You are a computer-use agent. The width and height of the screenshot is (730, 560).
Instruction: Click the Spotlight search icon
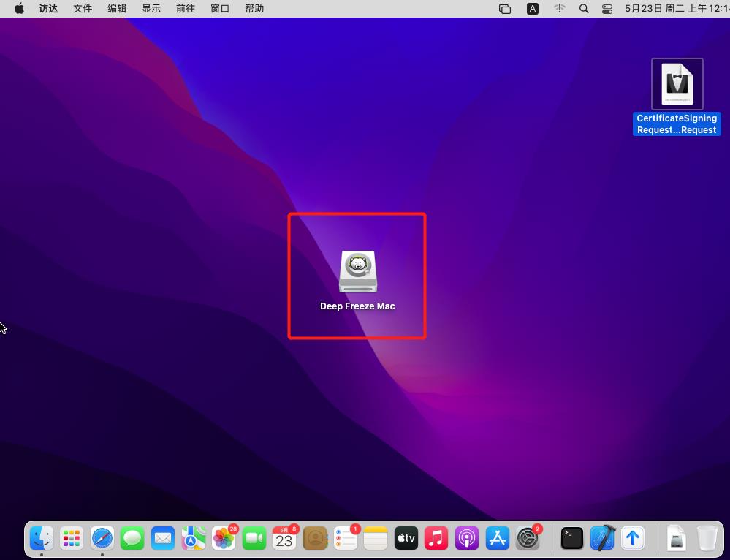pyautogui.click(x=583, y=9)
